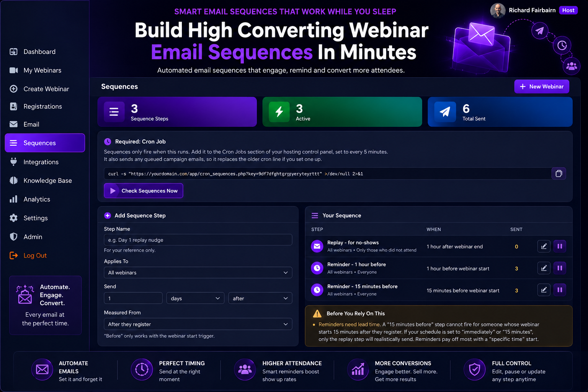Click the Total Sent stat card
Screen dimensions: 588x392
click(500, 112)
